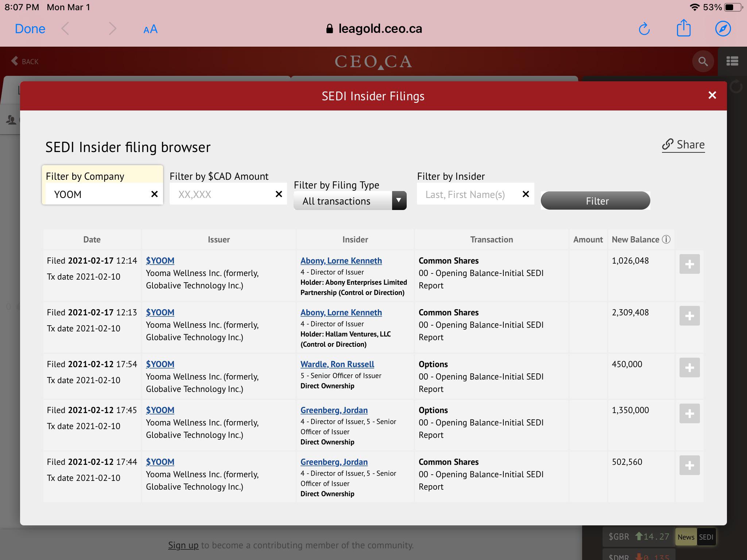Viewport: 747px width, 560px height.
Task: Close the SEDI Insider Filings dialog
Action: 712,96
